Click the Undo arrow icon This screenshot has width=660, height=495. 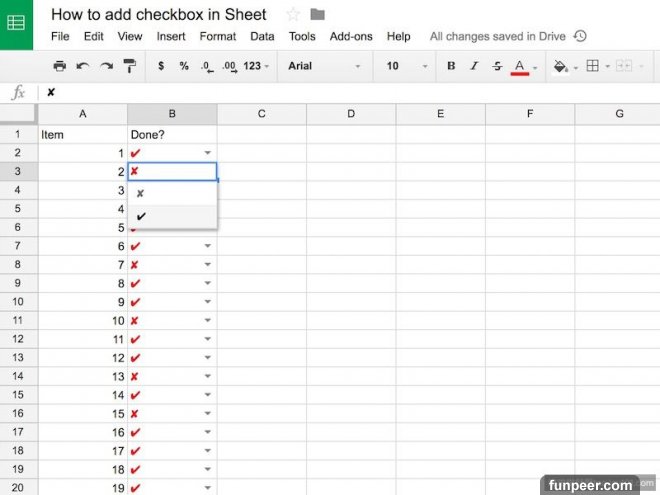(83, 66)
